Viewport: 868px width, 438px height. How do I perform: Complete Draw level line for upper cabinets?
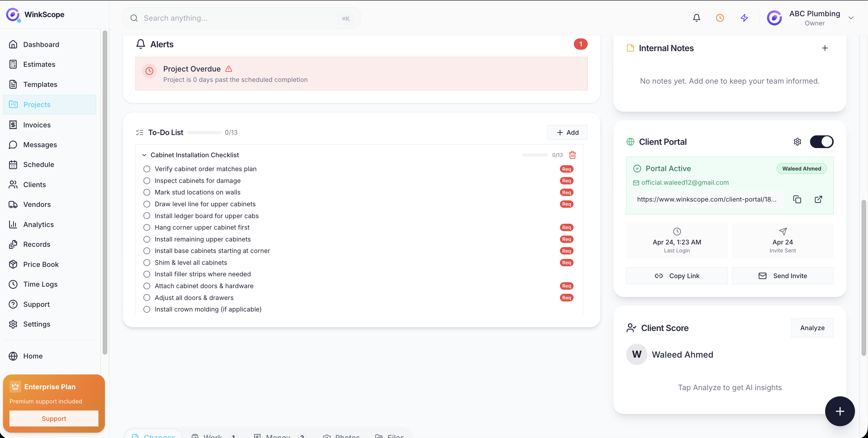[x=147, y=204]
